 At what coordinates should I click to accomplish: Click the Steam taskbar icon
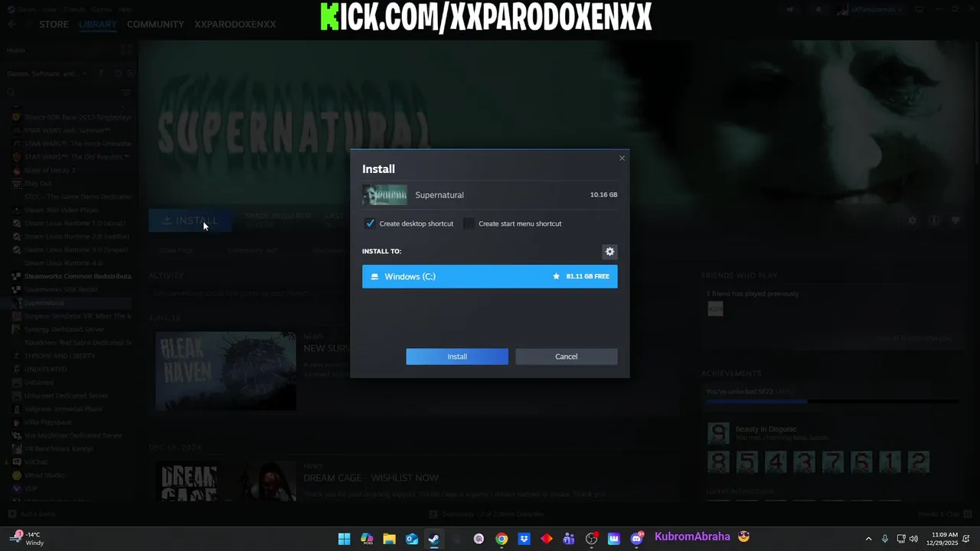[434, 539]
